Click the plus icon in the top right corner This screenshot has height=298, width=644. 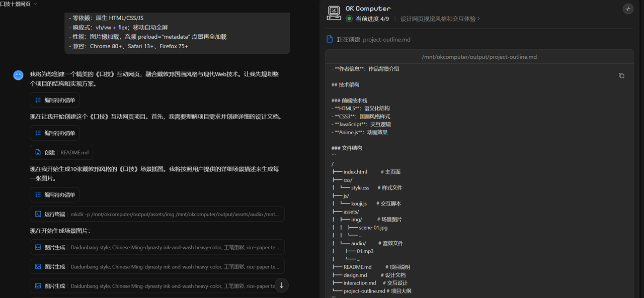point(628,9)
